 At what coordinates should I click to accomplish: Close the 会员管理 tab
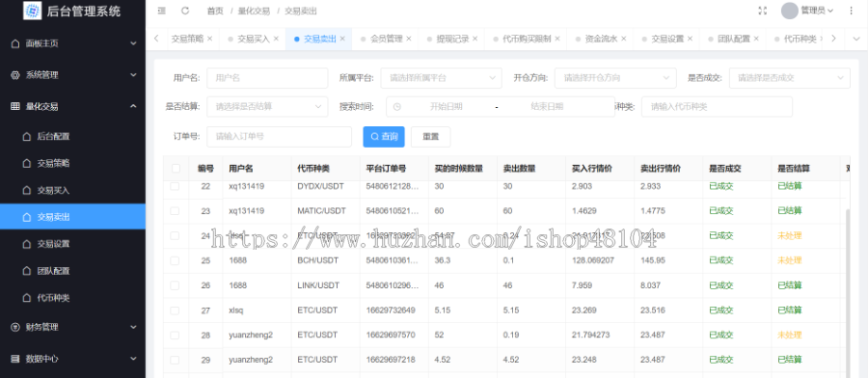pyautogui.click(x=409, y=39)
